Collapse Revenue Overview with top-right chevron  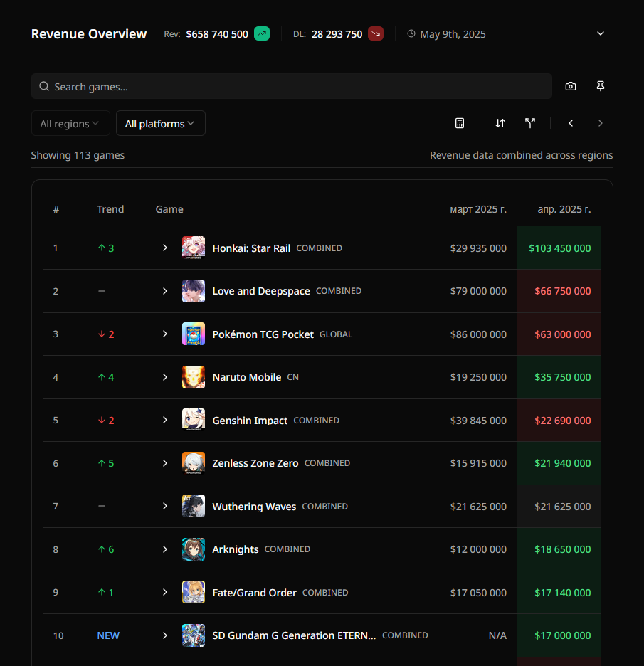click(x=601, y=33)
